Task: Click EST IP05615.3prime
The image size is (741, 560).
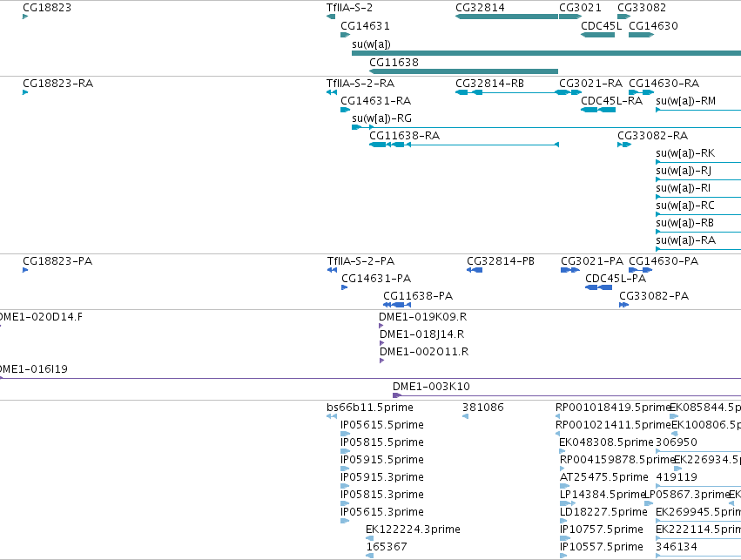Action: point(382,512)
